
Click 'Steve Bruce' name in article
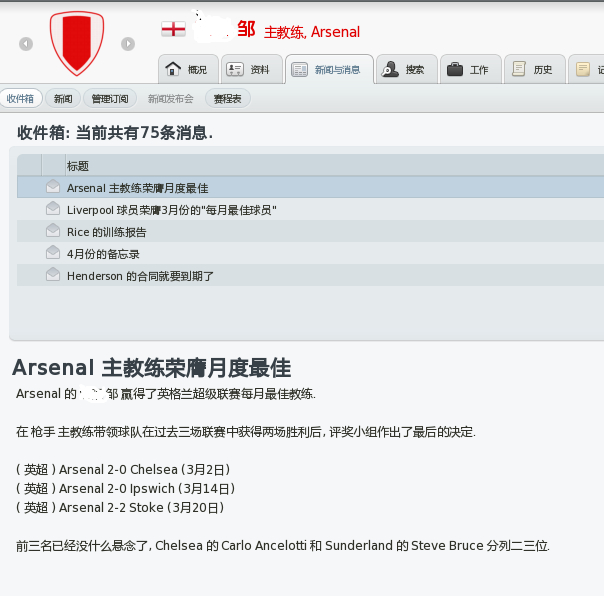[x=447, y=546]
